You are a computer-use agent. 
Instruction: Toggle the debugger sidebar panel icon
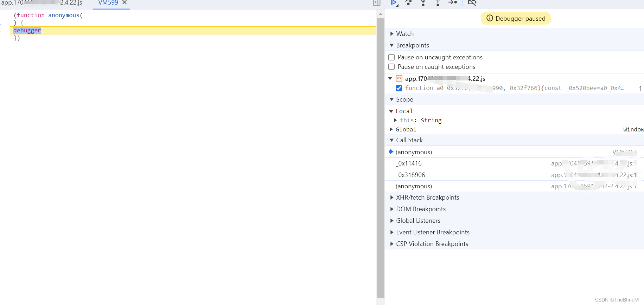click(x=377, y=3)
